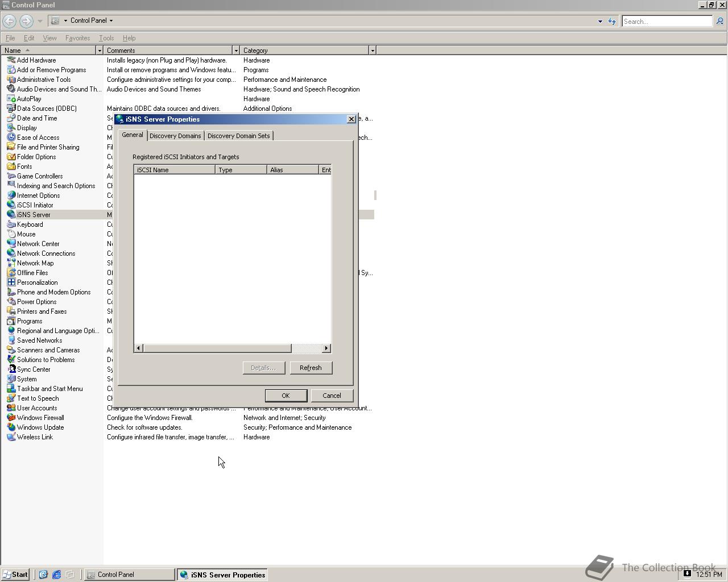Open the Control Panel breadcrumb dropdown

111,20
